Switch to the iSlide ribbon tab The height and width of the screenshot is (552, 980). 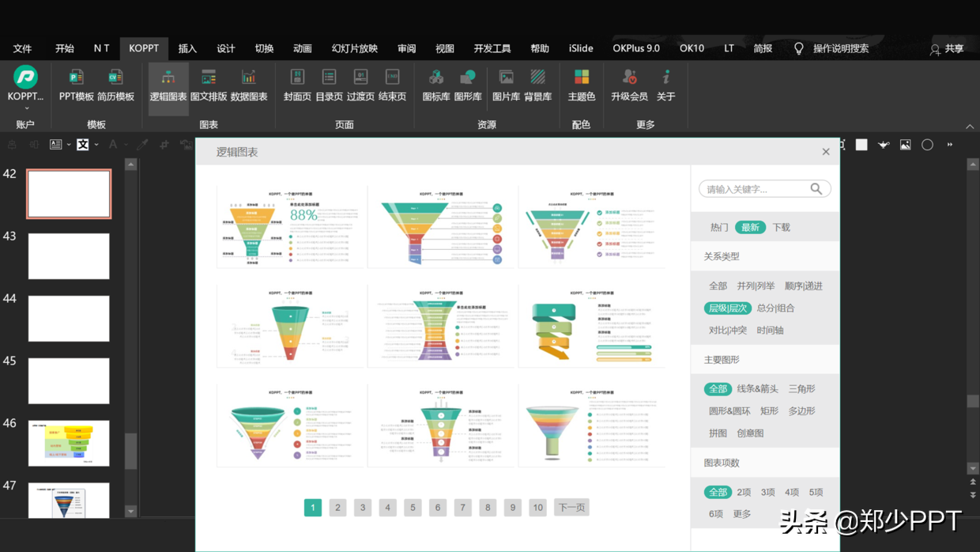click(581, 47)
